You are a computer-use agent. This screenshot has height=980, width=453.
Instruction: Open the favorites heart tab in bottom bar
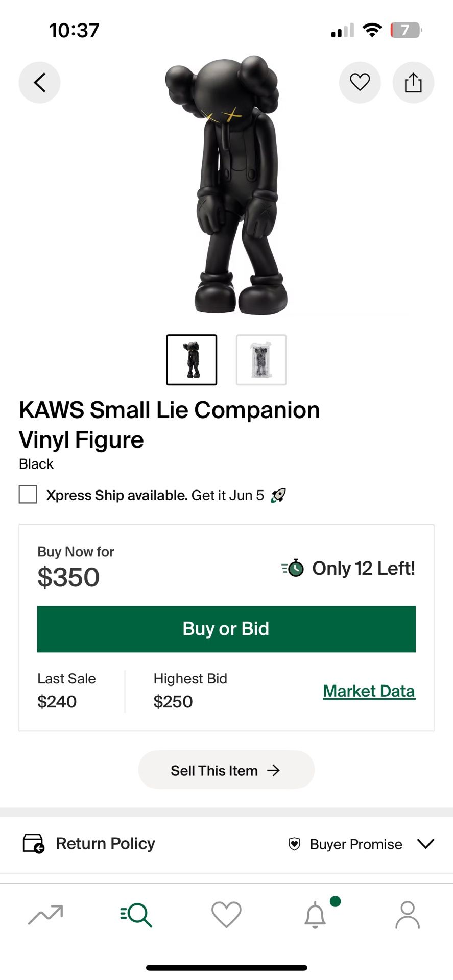pyautogui.click(x=226, y=914)
